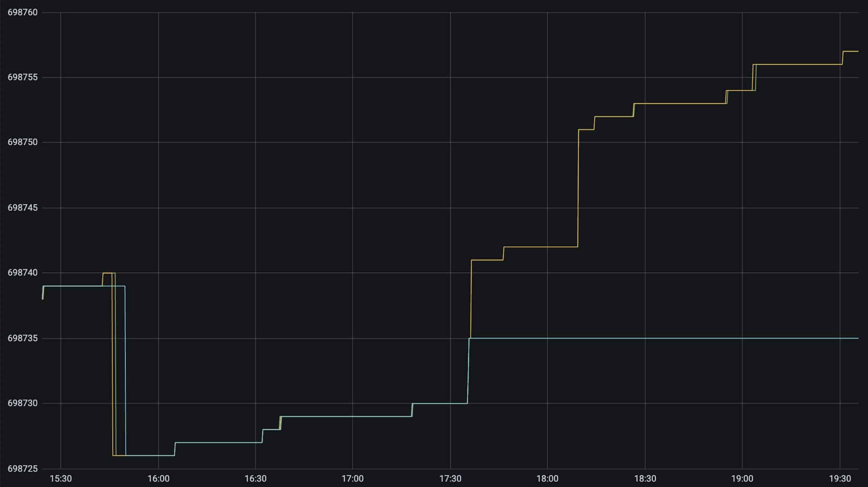
Task: Click the 18:30 time axis label
Action: pyautogui.click(x=645, y=479)
